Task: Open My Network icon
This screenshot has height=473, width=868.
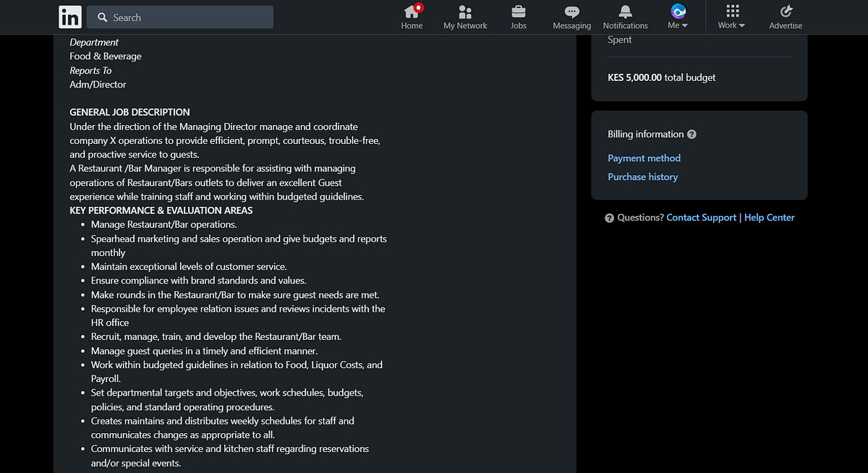Action: pos(465,12)
